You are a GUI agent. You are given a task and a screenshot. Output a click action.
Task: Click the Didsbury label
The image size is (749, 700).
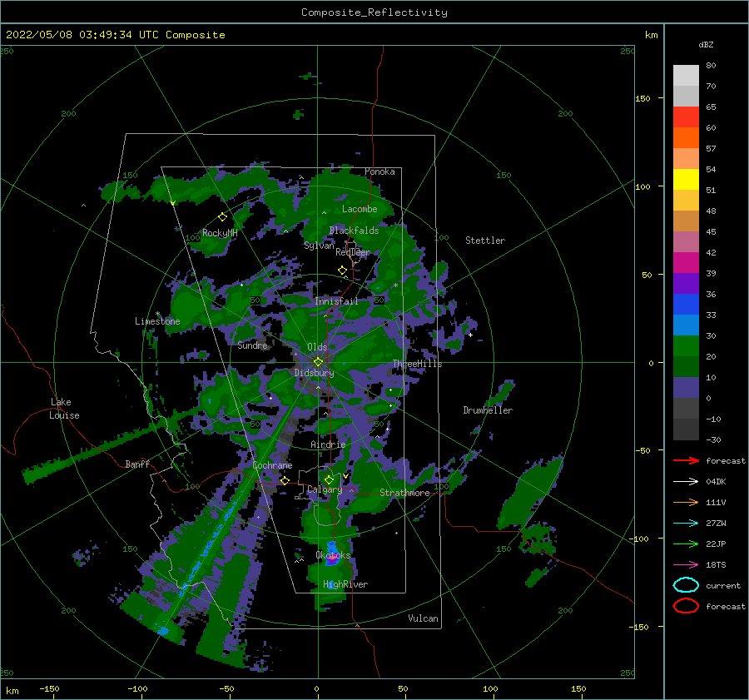pos(314,373)
